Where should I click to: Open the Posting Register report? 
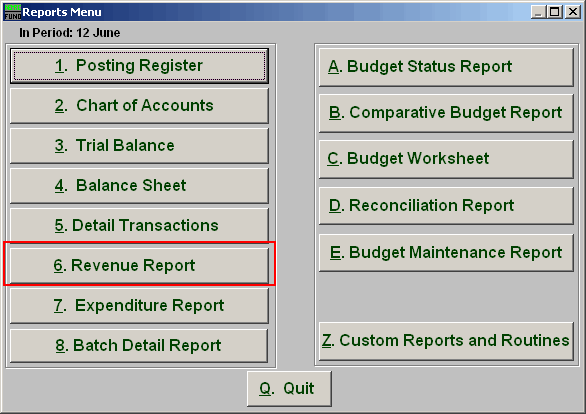point(139,66)
